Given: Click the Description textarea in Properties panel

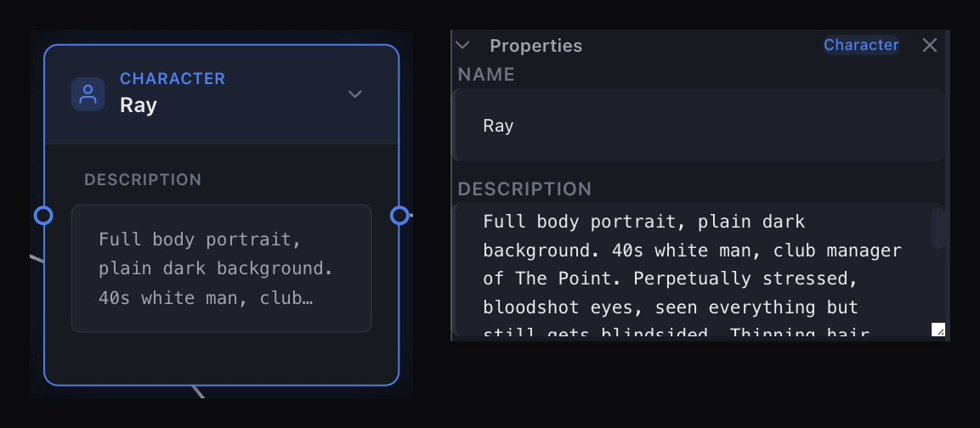Looking at the screenshot, I should (x=699, y=270).
